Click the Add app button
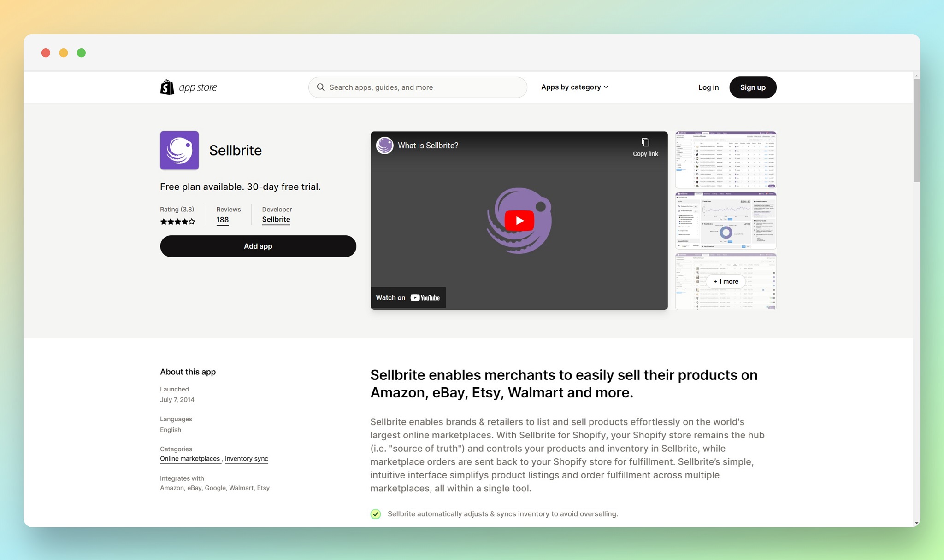944x560 pixels. (258, 246)
